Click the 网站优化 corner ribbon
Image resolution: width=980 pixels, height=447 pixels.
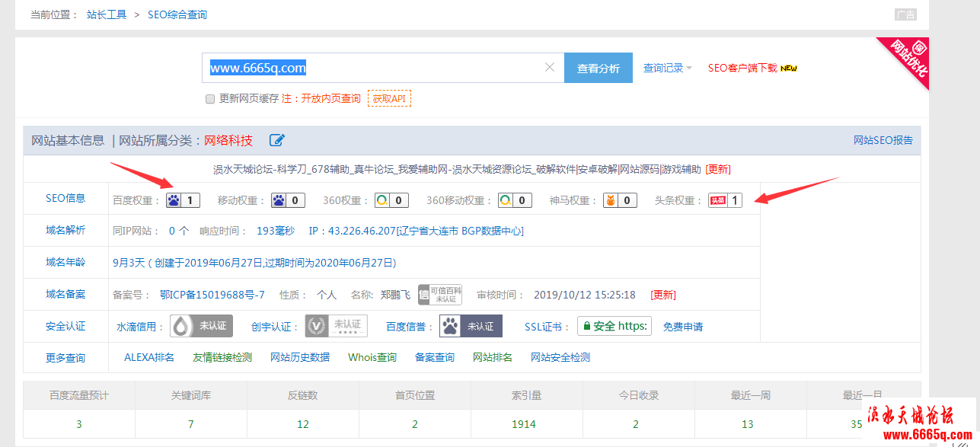point(906,62)
